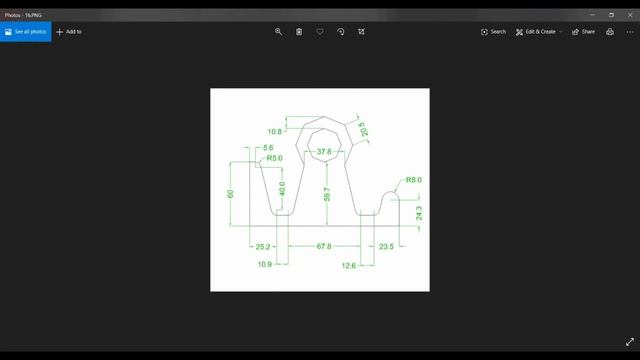Enter full screen with the expand arrows icon
640x360 pixels.
coord(630,342)
